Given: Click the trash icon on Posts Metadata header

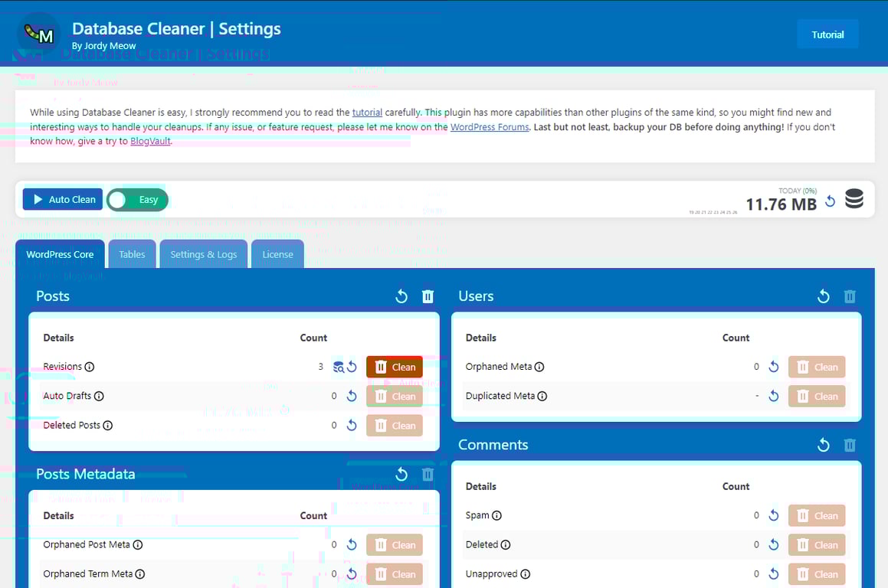Looking at the screenshot, I should 428,474.
